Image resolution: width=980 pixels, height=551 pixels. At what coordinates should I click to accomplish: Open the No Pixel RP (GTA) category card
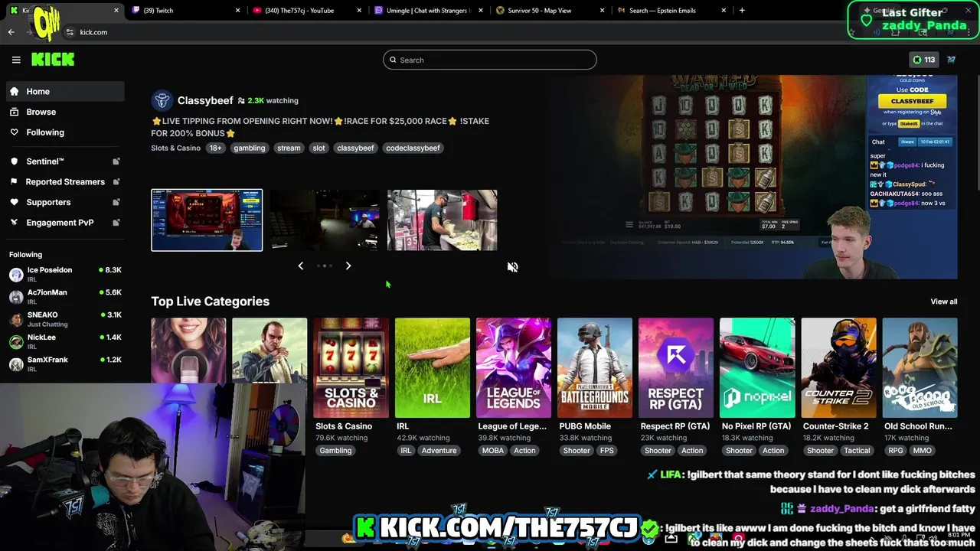[757, 368]
